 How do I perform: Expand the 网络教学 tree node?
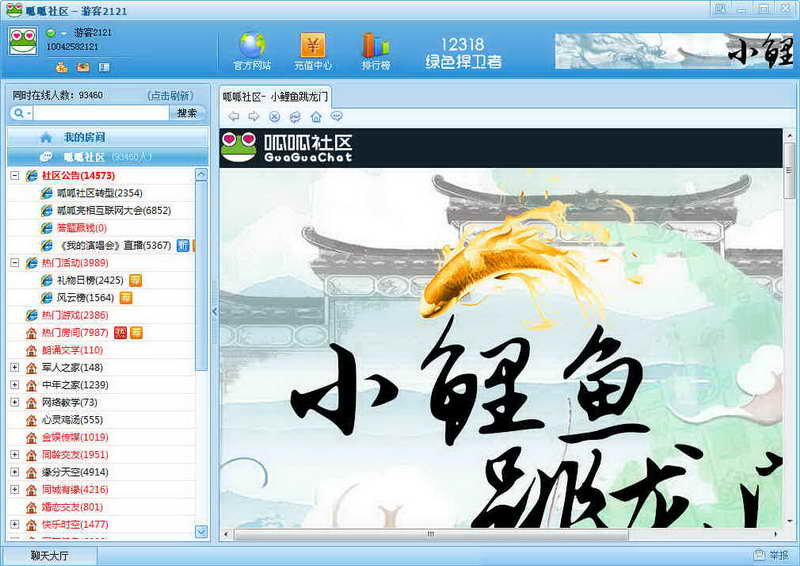(15, 402)
